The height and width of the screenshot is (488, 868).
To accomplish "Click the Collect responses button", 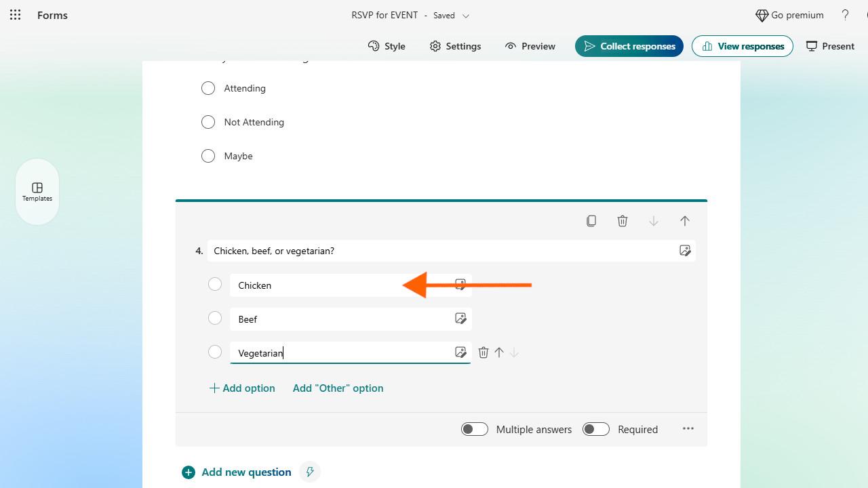I will click(x=629, y=46).
